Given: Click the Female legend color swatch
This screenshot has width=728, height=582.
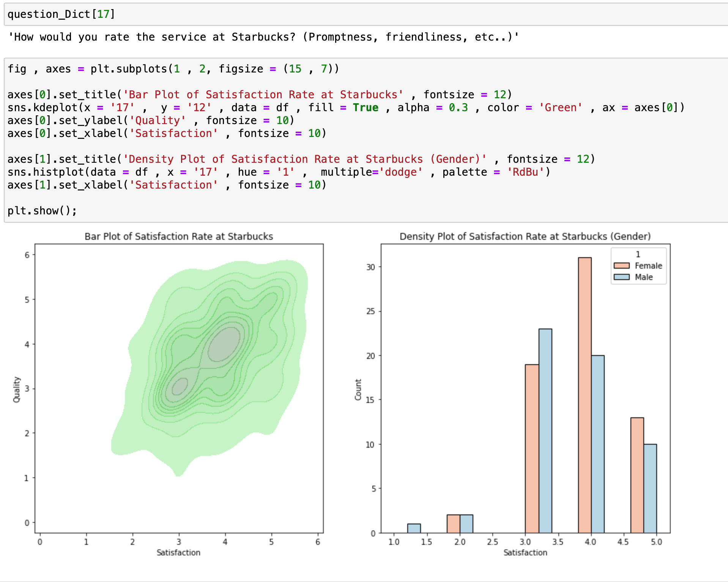Looking at the screenshot, I should [x=621, y=266].
